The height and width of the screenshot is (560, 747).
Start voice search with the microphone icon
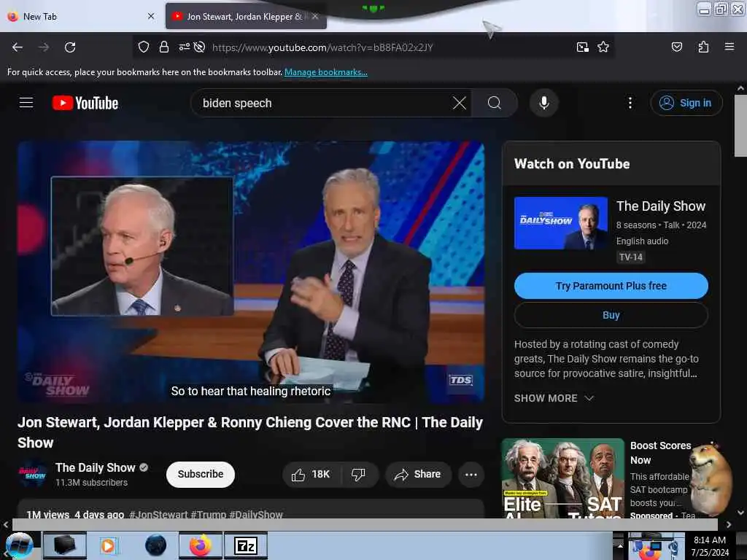click(x=543, y=103)
